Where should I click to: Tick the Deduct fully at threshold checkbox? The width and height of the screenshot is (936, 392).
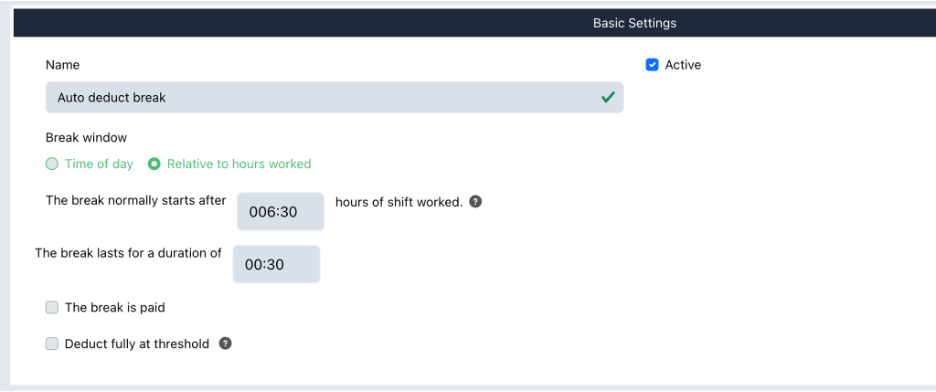pyautogui.click(x=52, y=344)
